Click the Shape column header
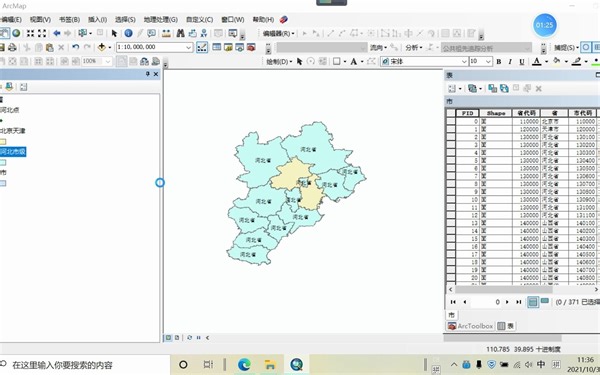Image resolution: width=600 pixels, height=375 pixels. tap(496, 113)
